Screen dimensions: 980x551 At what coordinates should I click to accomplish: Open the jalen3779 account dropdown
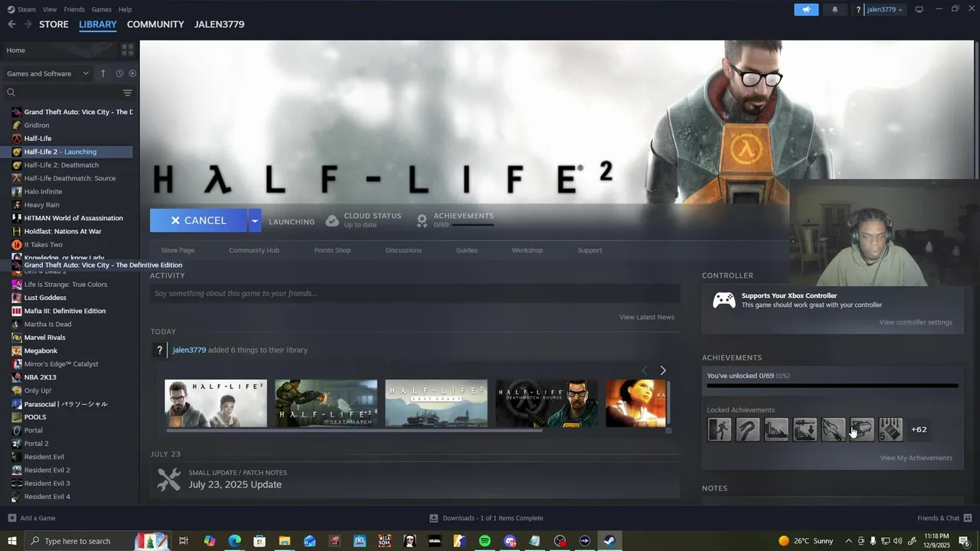(x=884, y=9)
